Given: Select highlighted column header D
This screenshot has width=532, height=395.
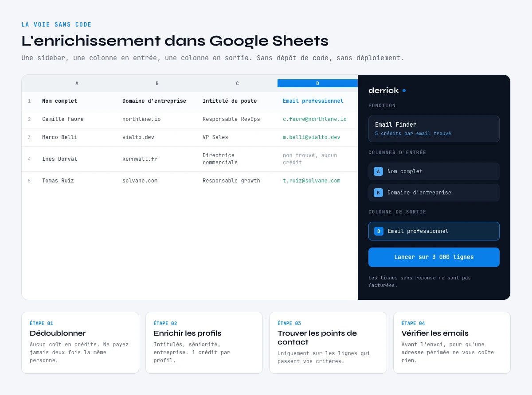Looking at the screenshot, I should 317,83.
